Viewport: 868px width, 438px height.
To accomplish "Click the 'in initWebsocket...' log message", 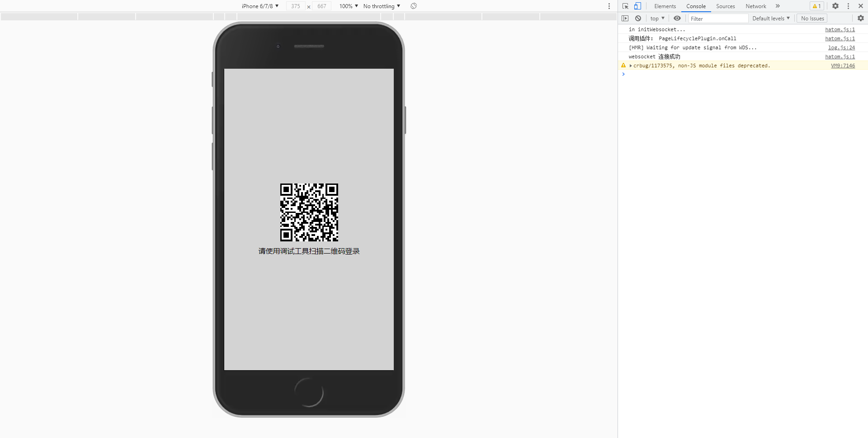I will click(x=657, y=29).
